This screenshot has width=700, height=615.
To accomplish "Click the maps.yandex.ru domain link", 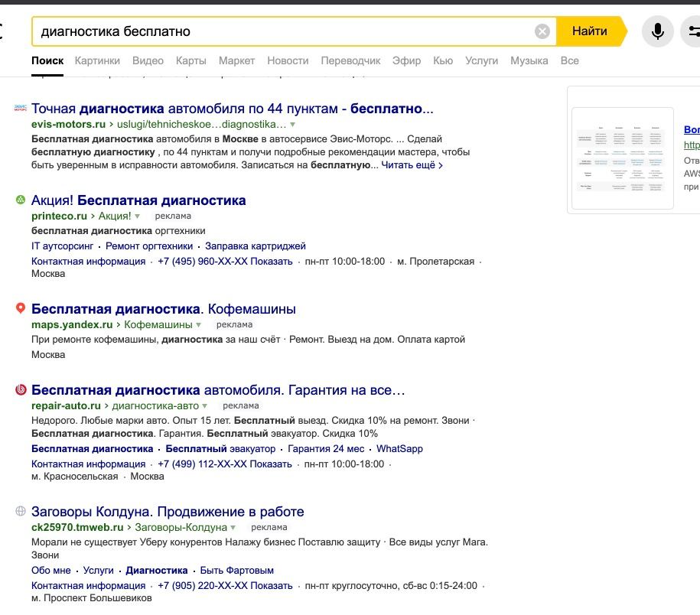I will [72, 324].
